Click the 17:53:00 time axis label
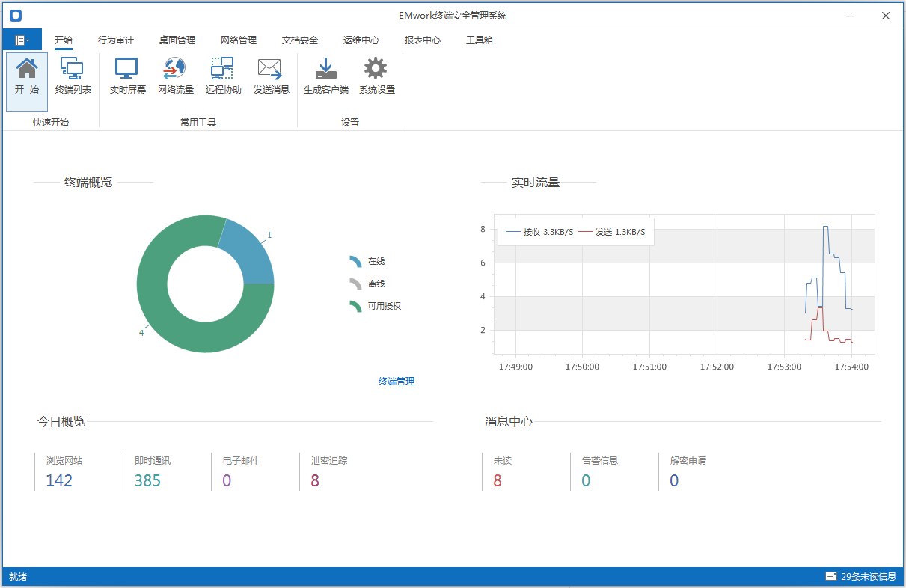Screen dimensions: 906x588 point(784,367)
